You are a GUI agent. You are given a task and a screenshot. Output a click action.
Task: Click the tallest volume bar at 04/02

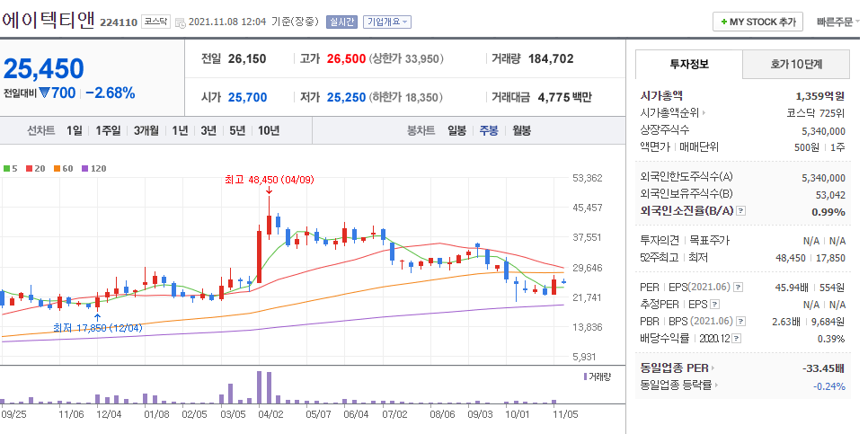(x=259, y=387)
